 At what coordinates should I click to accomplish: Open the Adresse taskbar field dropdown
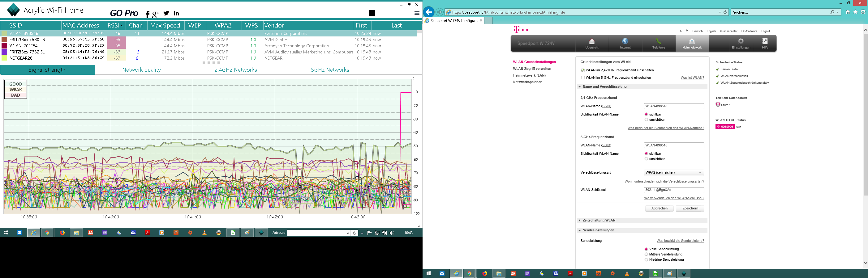click(x=348, y=233)
